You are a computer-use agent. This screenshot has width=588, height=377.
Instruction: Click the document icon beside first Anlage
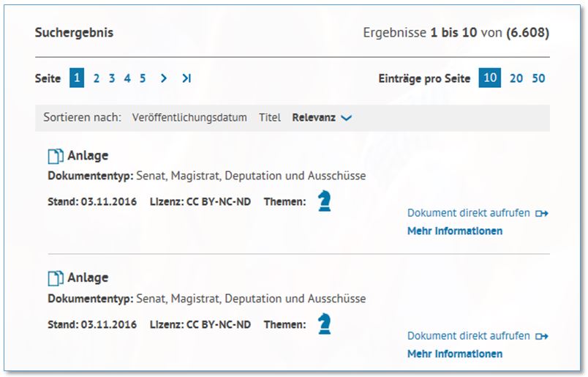pyautogui.click(x=56, y=156)
